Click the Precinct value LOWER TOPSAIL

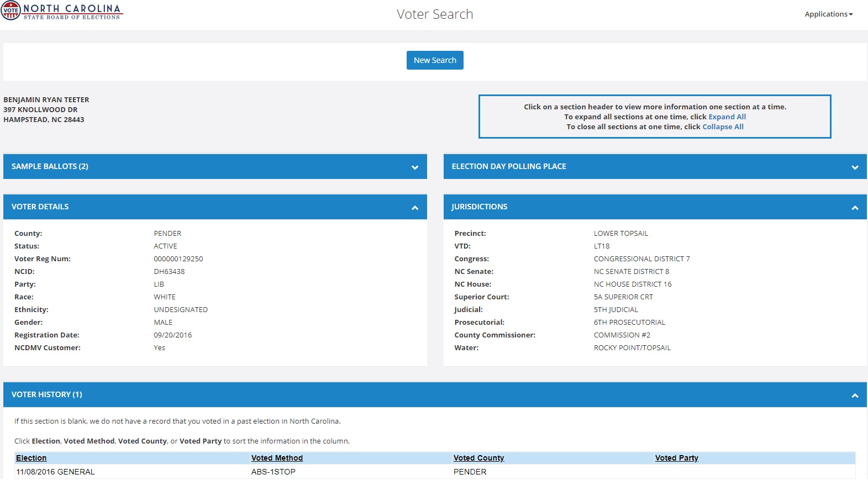point(621,234)
